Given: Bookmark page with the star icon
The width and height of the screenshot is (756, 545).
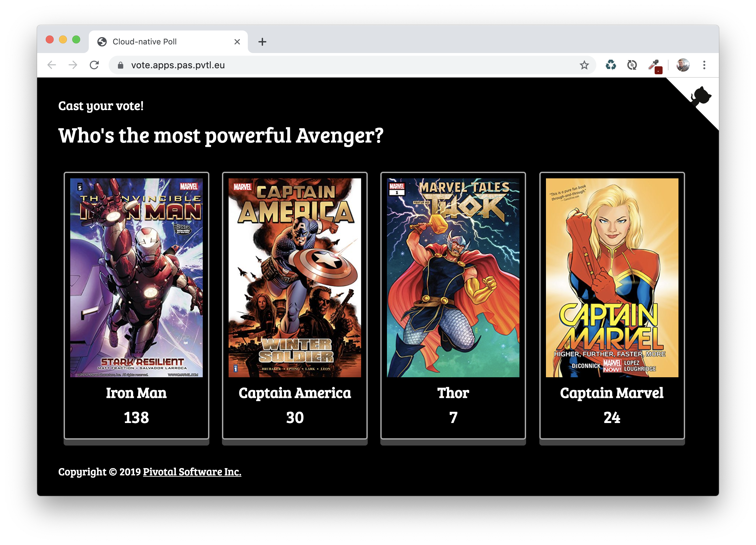Looking at the screenshot, I should click(x=584, y=65).
